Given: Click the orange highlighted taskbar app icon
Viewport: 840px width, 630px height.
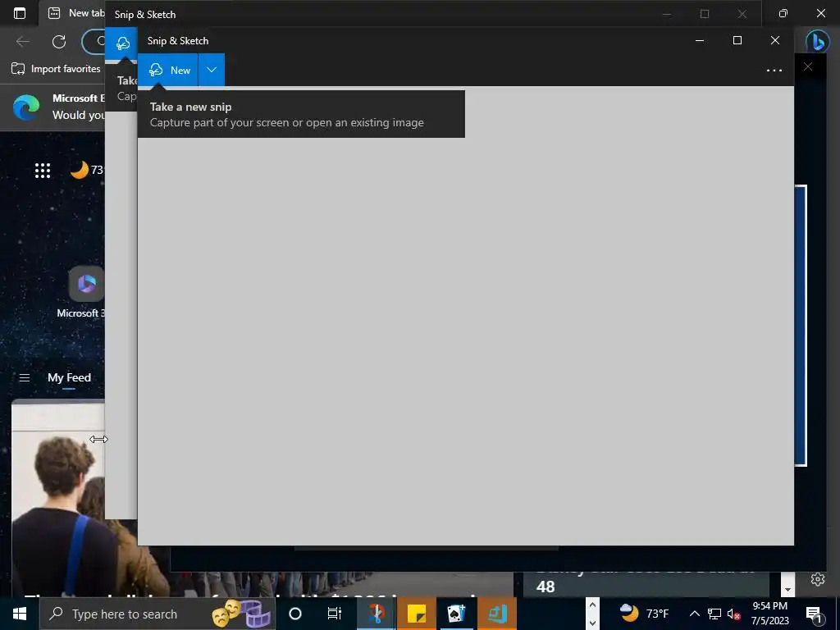Looking at the screenshot, I should point(496,614).
